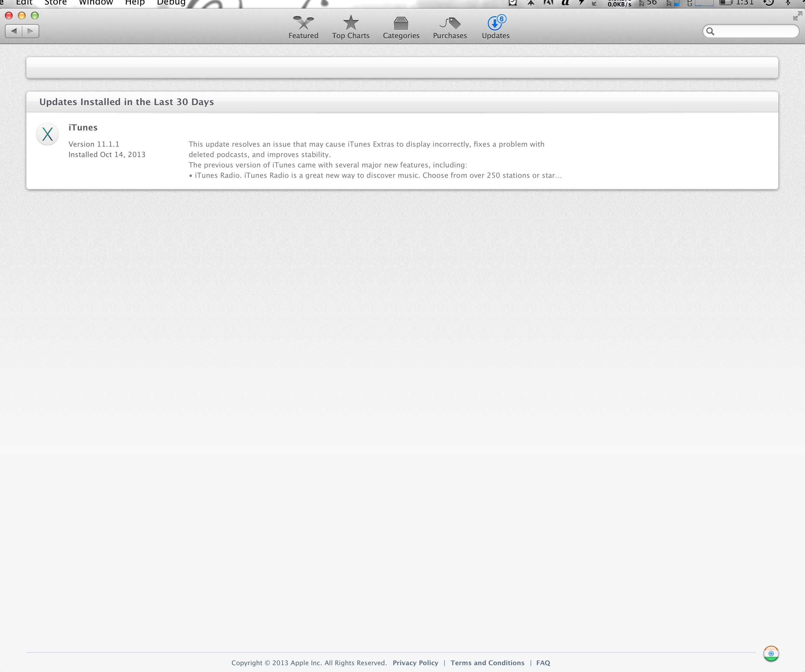Click the back navigation arrow
This screenshot has height=672, width=805.
[x=14, y=31]
